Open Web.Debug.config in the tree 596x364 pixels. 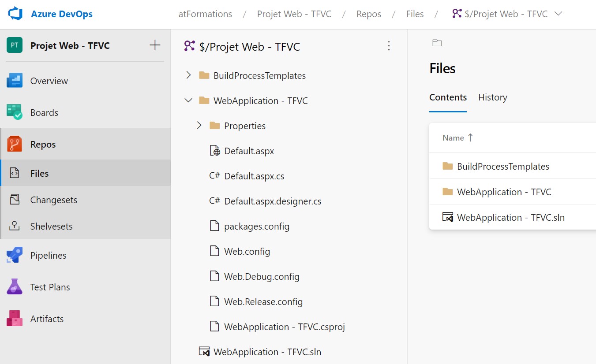click(262, 277)
